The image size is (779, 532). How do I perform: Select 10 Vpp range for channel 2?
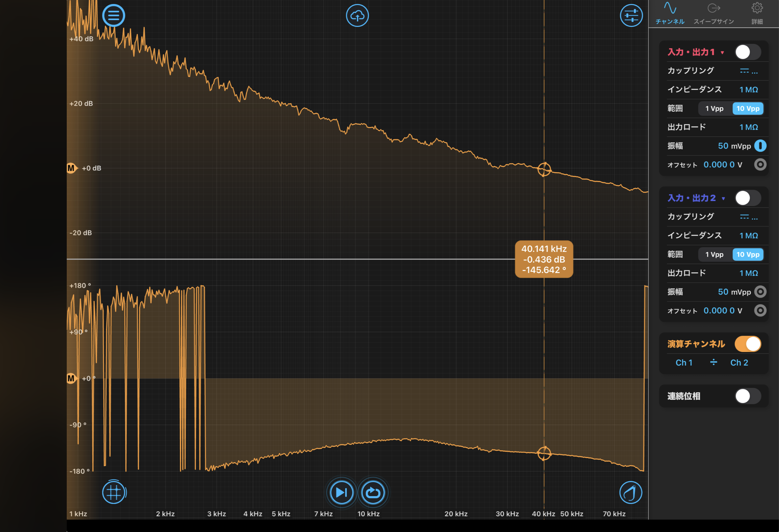point(748,254)
